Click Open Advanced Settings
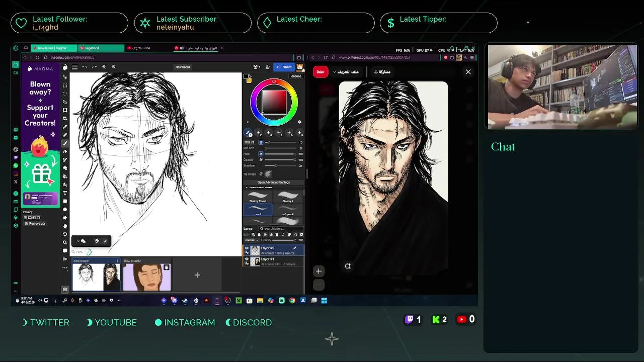Image resolution: width=644 pixels, height=362 pixels. [274, 183]
